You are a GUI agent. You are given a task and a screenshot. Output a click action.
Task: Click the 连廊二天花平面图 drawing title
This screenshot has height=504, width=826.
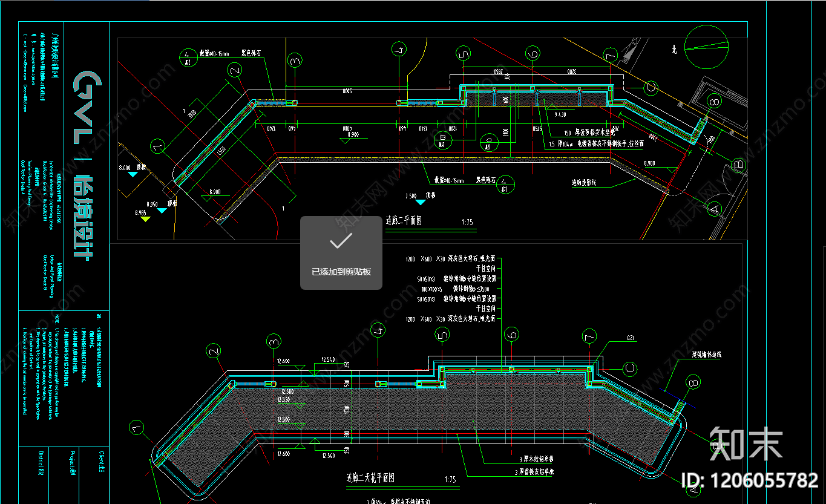[x=370, y=478]
